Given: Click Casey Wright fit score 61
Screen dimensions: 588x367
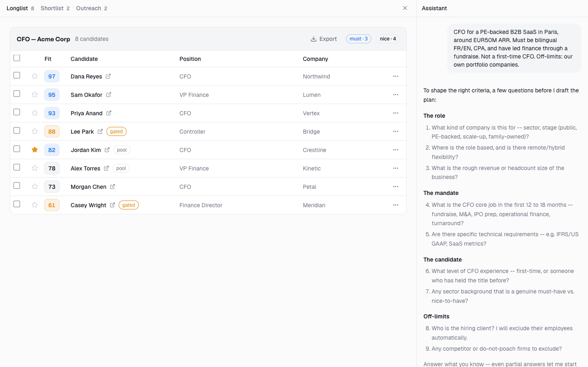Looking at the screenshot, I should 52,205.
